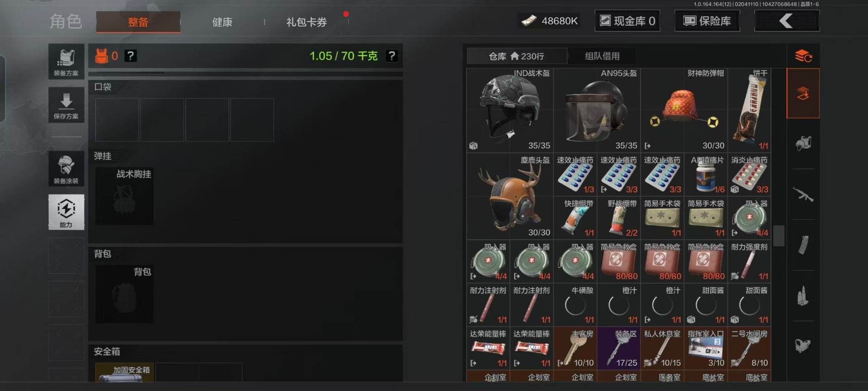The width and height of the screenshot is (868, 391).
Task: Open the 现金库 cash vault
Action: tap(627, 21)
